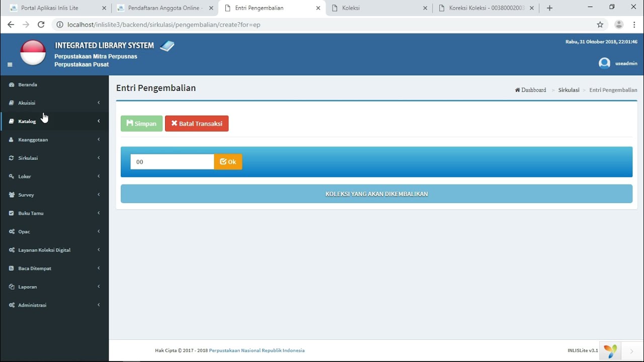Open a new browser tab
This screenshot has width=644, height=362.
[x=549, y=8]
